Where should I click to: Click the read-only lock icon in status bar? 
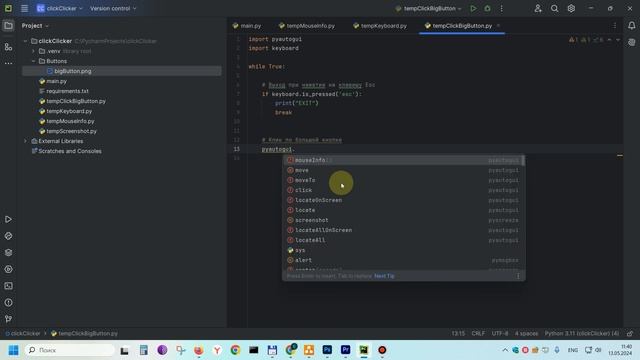tap(630, 333)
